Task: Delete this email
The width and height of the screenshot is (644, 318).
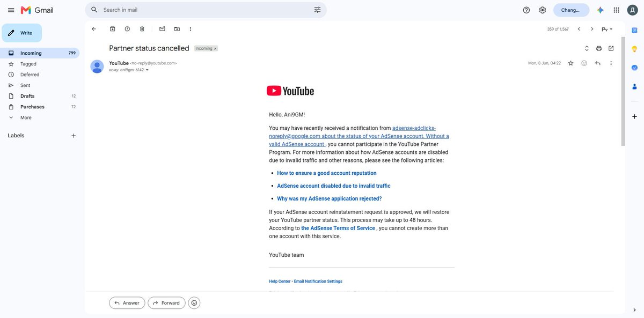Action: (142, 29)
